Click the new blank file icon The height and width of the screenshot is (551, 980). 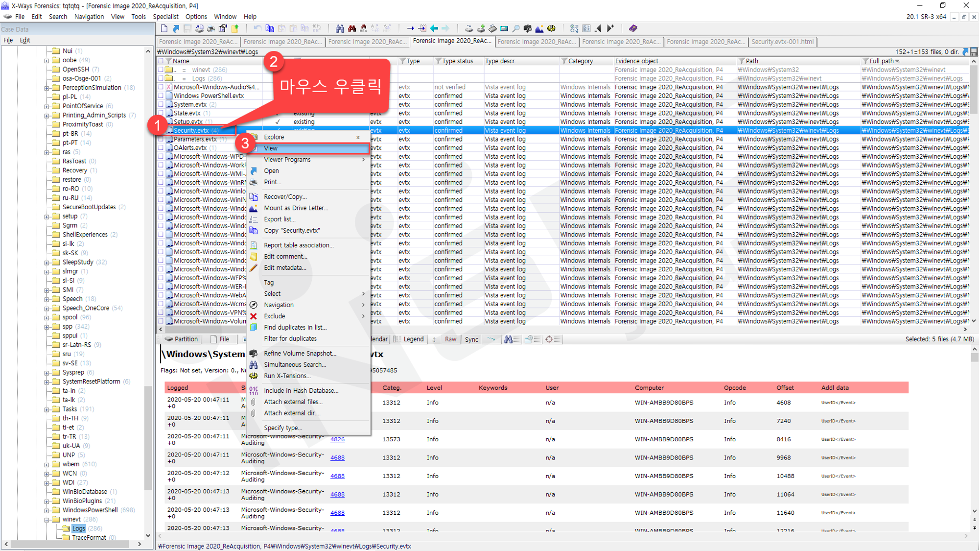tap(164, 28)
